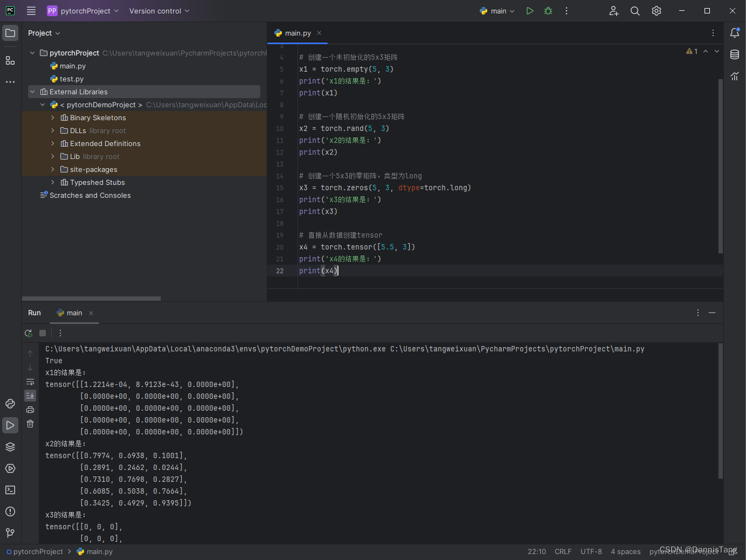The height and width of the screenshot is (560, 746).
Task: Change UTF-8 file encoding
Action: [x=591, y=551]
